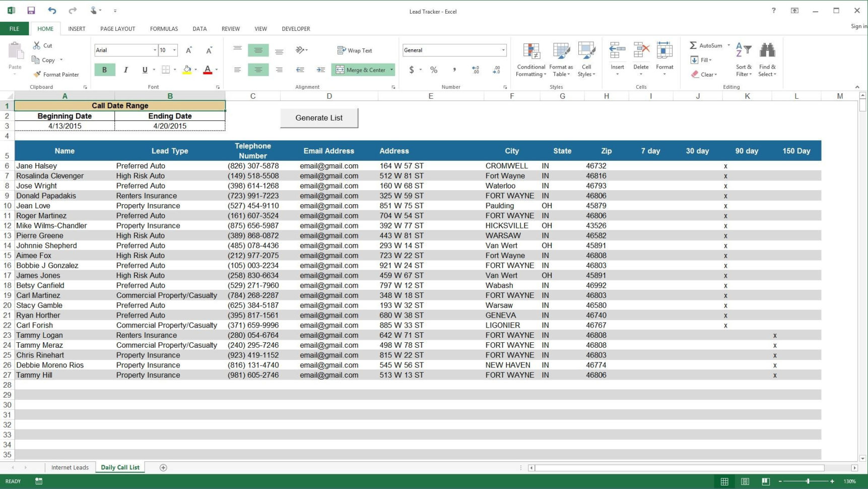Open the Internet Leads sheet tab

tap(70, 467)
